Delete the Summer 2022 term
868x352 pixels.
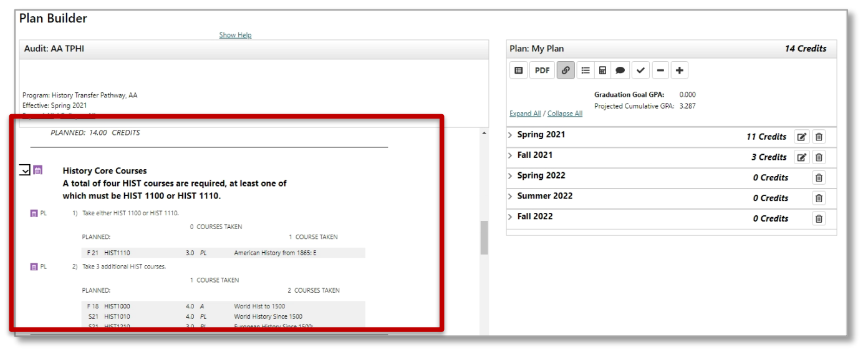tap(819, 198)
